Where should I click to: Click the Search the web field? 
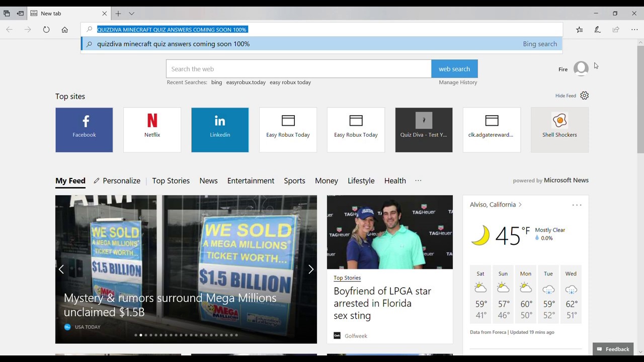(298, 69)
